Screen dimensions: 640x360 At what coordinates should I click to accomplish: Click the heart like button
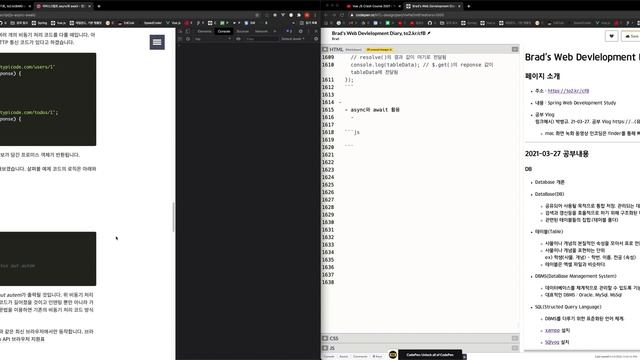click(x=611, y=36)
